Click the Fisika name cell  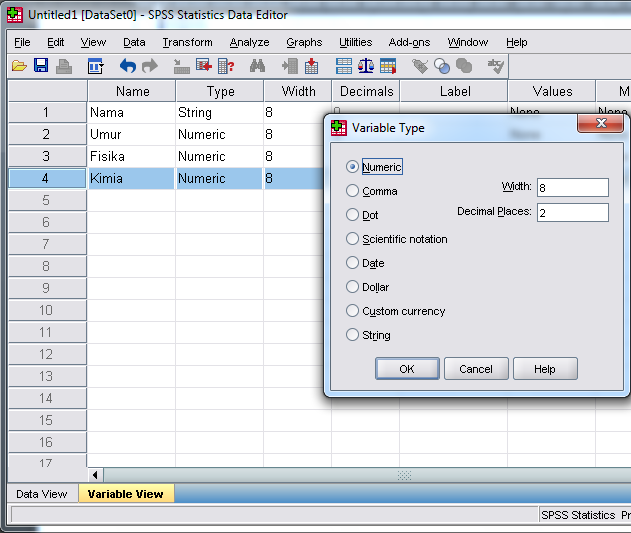(x=132, y=156)
